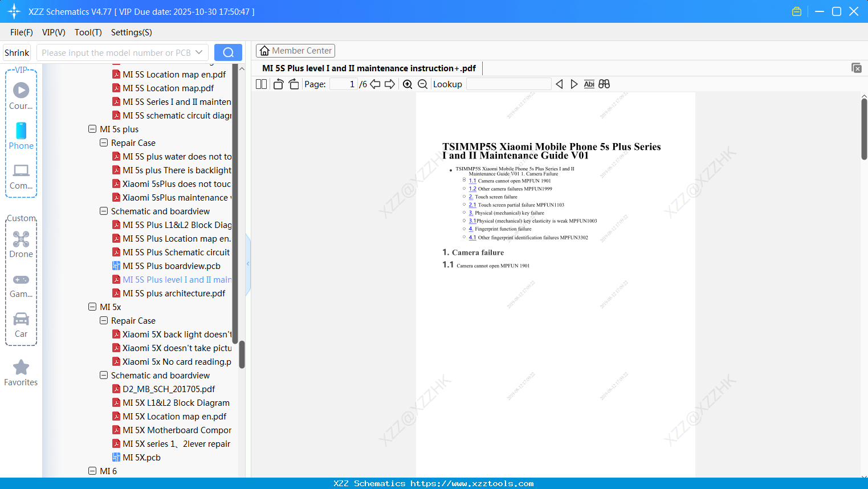The width and height of the screenshot is (868, 489).
Task: Click the blue model search magnifier button
Action: (x=228, y=52)
